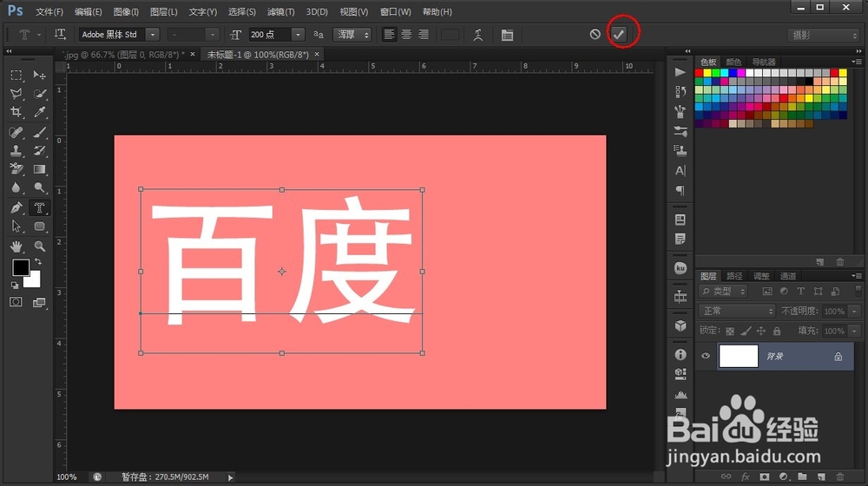This screenshot has width=868, height=486.
Task: Open workspace dropdown 摄影
Action: (823, 35)
